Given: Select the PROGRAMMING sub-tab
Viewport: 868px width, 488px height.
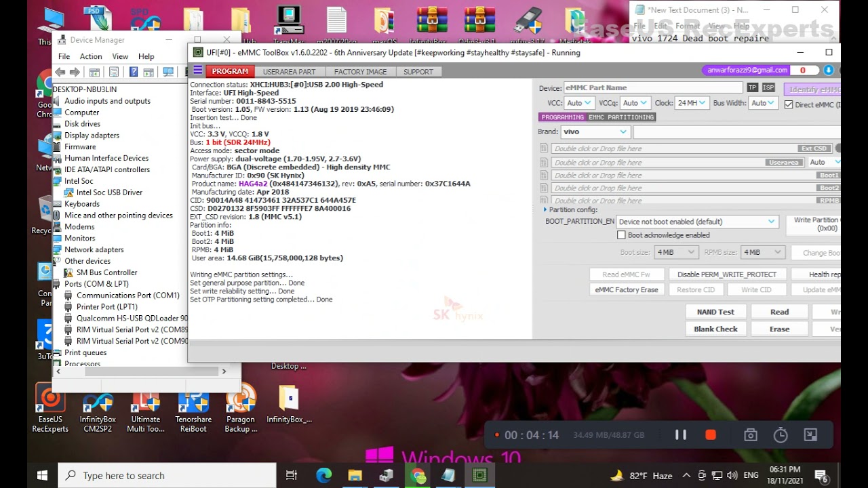Looking at the screenshot, I should 563,117.
